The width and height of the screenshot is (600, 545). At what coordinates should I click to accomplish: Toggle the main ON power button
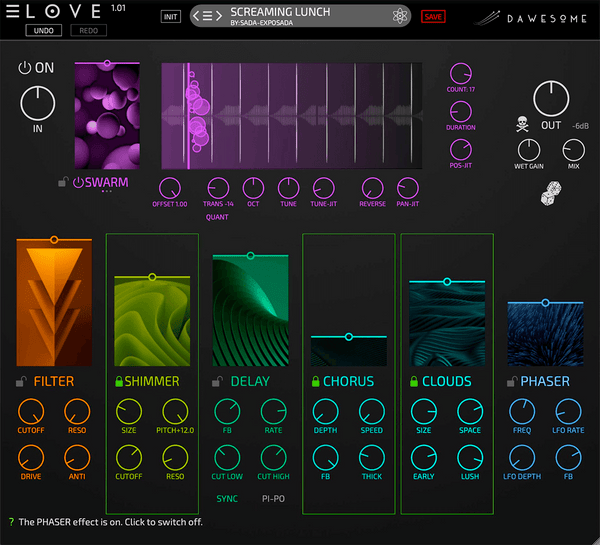point(25,68)
